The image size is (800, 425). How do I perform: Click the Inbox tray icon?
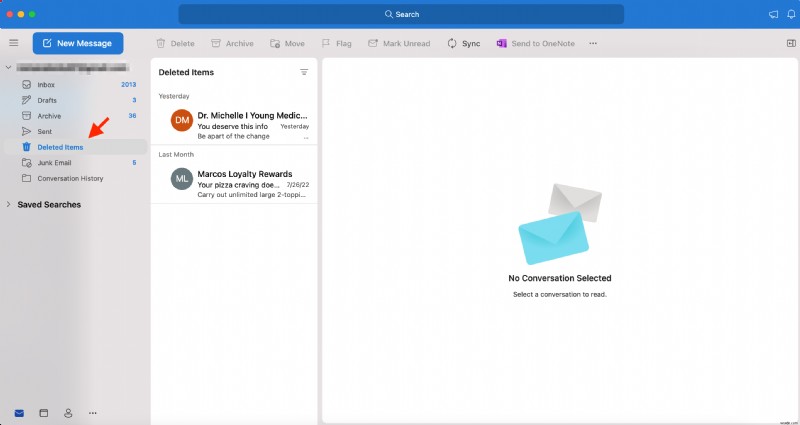[27, 85]
